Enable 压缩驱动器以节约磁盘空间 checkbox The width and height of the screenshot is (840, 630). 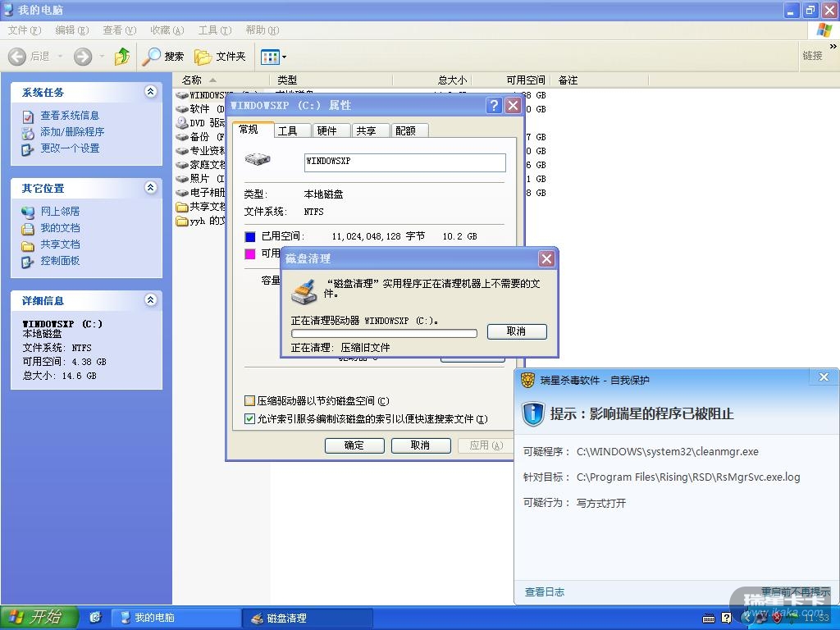point(249,400)
